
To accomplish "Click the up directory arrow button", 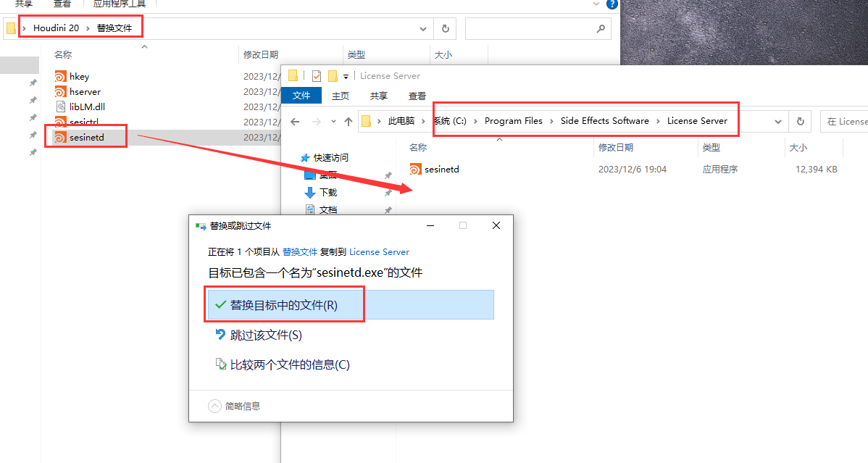I will pyautogui.click(x=349, y=122).
